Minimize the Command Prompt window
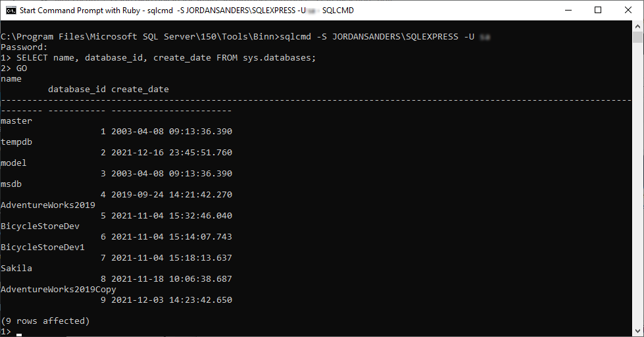 point(568,10)
